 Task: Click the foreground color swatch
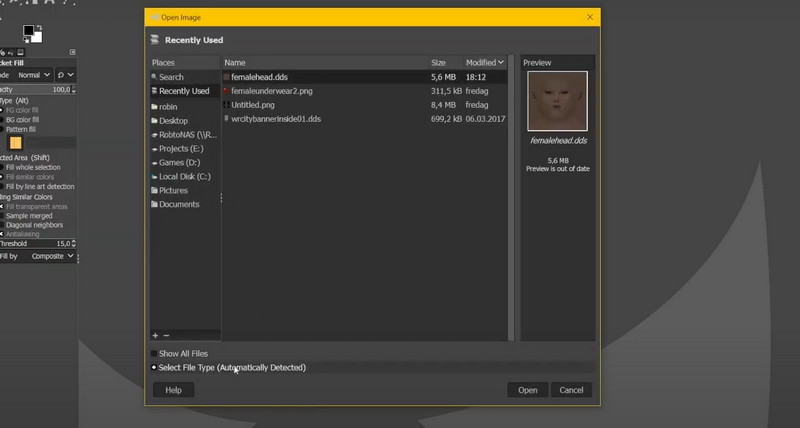coord(28,30)
